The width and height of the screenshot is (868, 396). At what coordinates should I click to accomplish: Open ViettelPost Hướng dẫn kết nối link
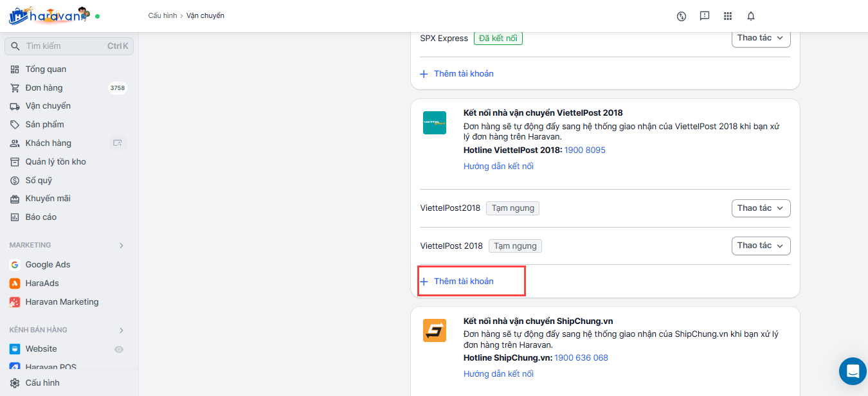(498, 166)
